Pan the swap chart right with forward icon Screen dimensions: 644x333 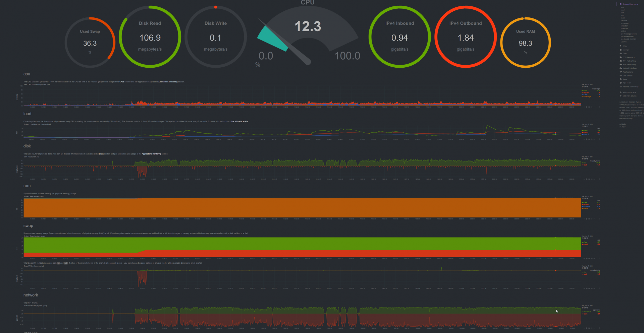589,259
